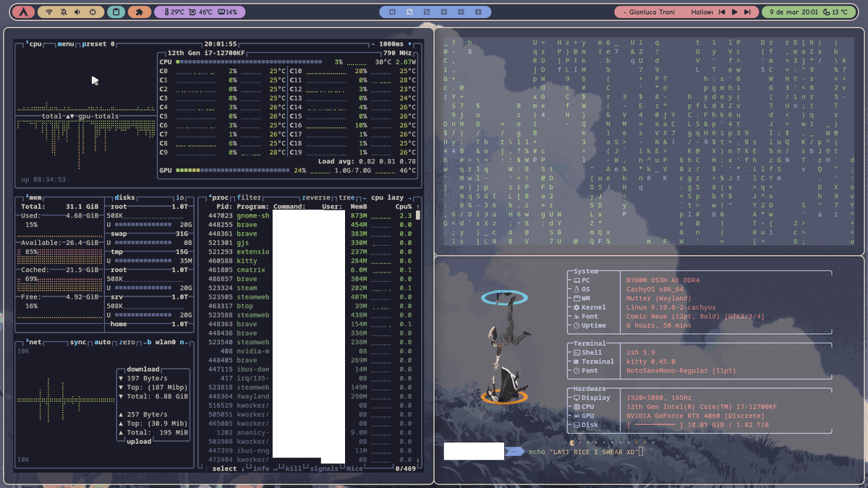Screen dimensions: 868x488
Task: Toggle the btop net box
Action: (x=33, y=342)
